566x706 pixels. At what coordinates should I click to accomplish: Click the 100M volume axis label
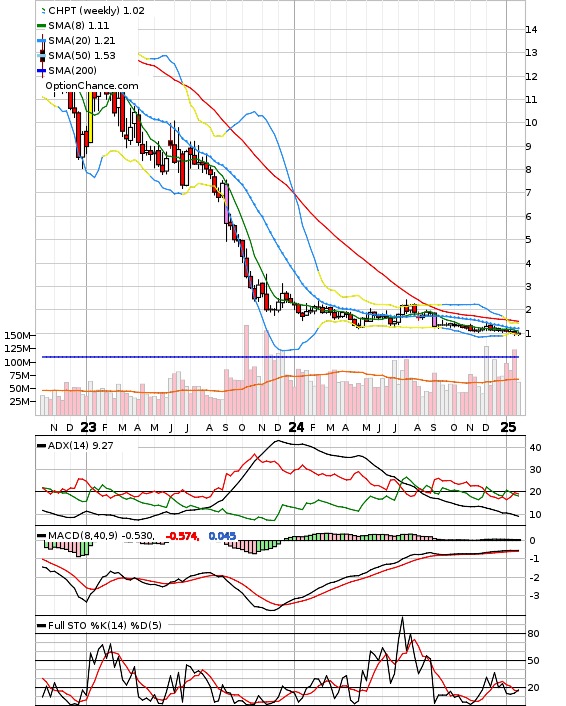pyautogui.click(x=18, y=362)
